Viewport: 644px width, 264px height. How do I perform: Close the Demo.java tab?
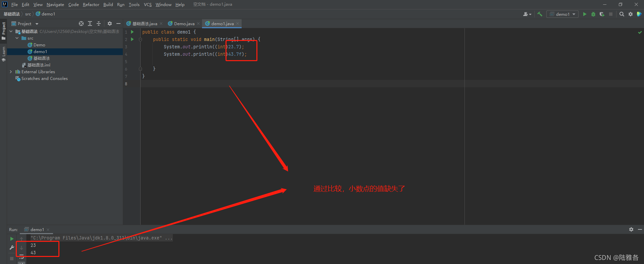tap(198, 24)
